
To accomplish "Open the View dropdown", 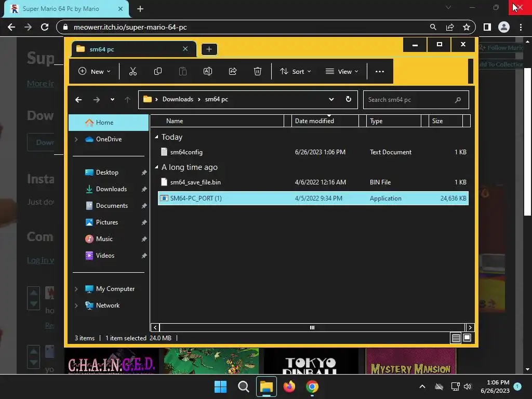I will click(342, 71).
